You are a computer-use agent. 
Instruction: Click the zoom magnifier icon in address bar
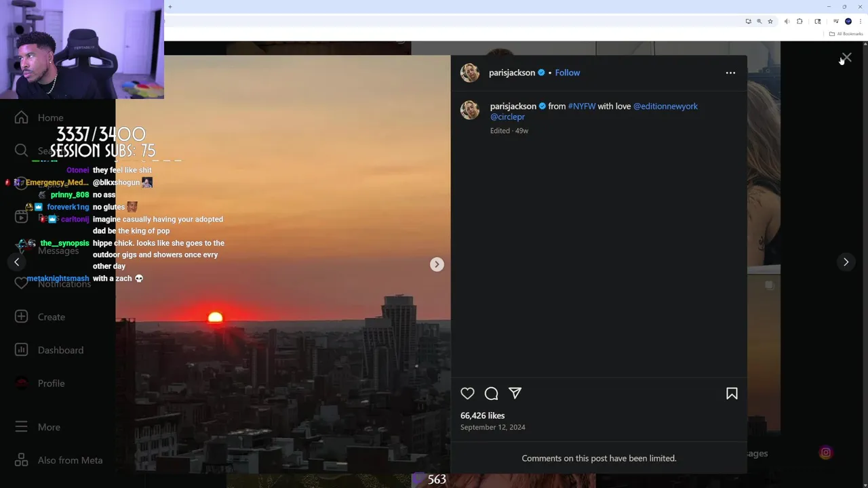759,22
